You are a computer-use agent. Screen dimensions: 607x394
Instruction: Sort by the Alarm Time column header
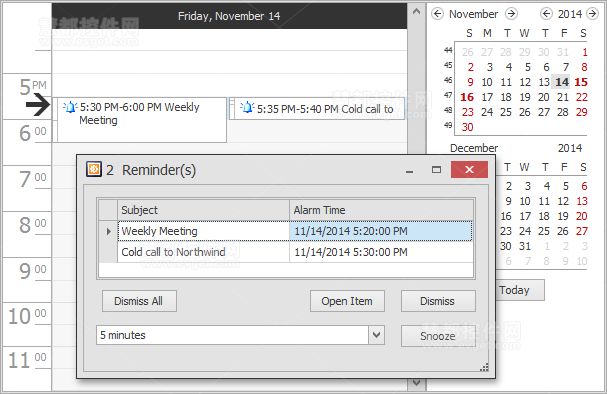[x=381, y=210]
